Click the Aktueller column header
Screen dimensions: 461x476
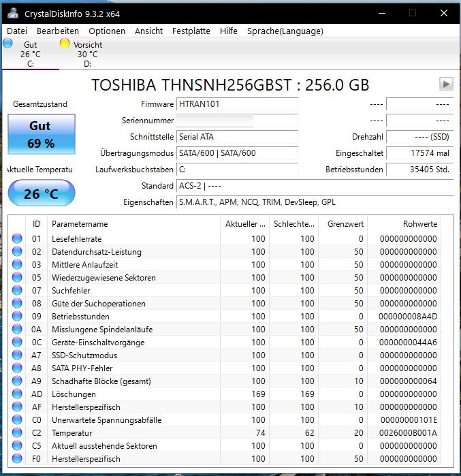click(x=244, y=224)
